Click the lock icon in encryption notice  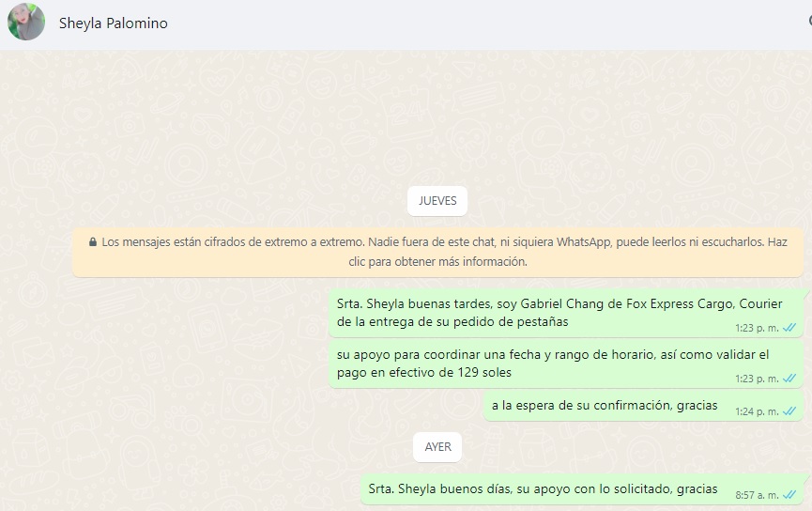pyautogui.click(x=93, y=242)
